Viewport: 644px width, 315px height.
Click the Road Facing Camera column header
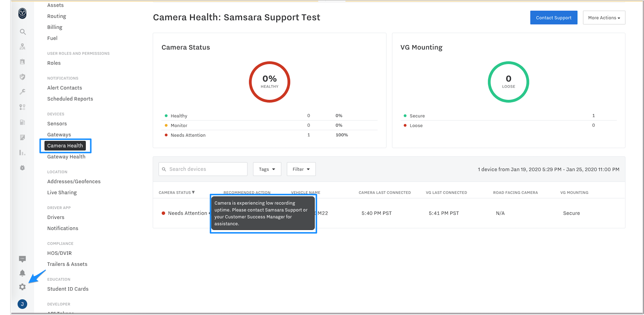(x=516, y=192)
